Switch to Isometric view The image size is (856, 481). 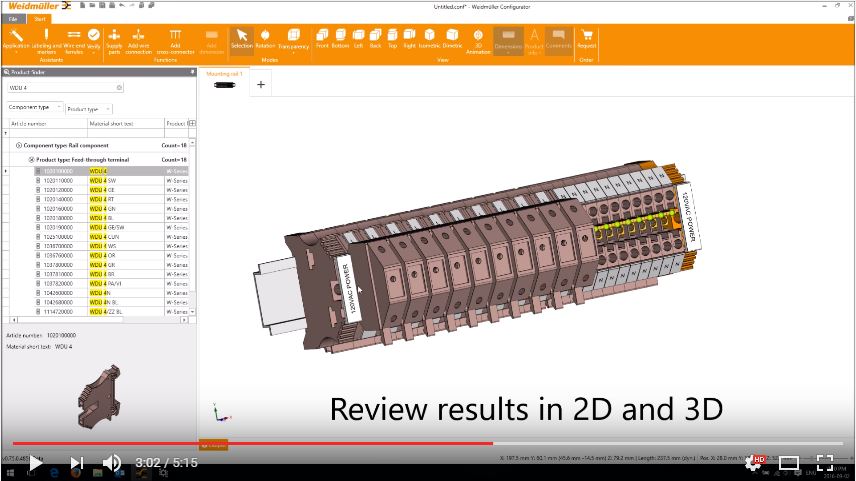430,39
